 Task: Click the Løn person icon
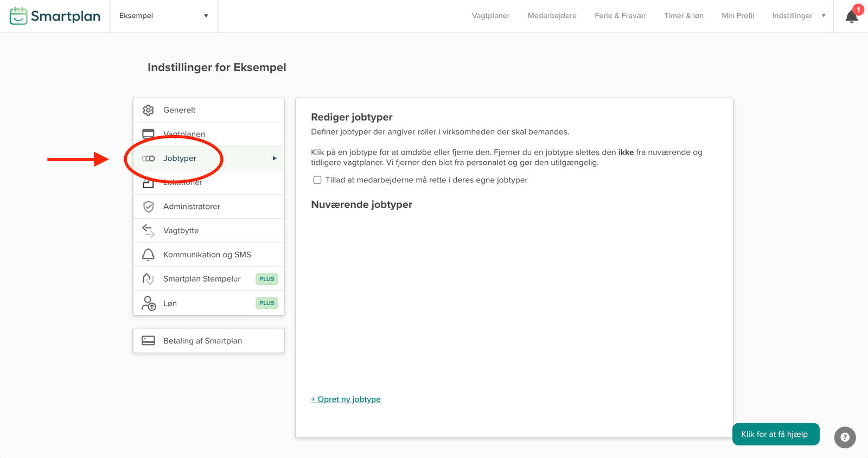click(x=148, y=303)
